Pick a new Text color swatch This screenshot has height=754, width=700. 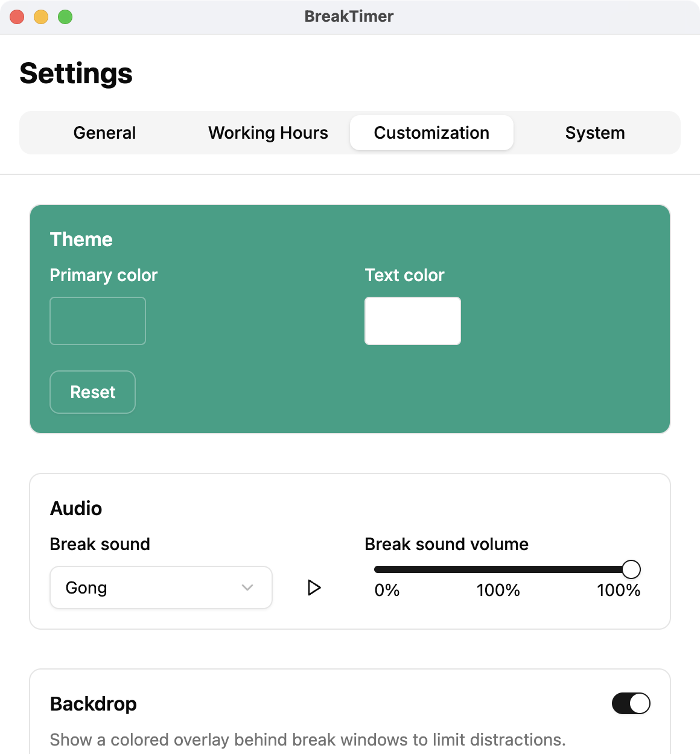click(x=413, y=321)
